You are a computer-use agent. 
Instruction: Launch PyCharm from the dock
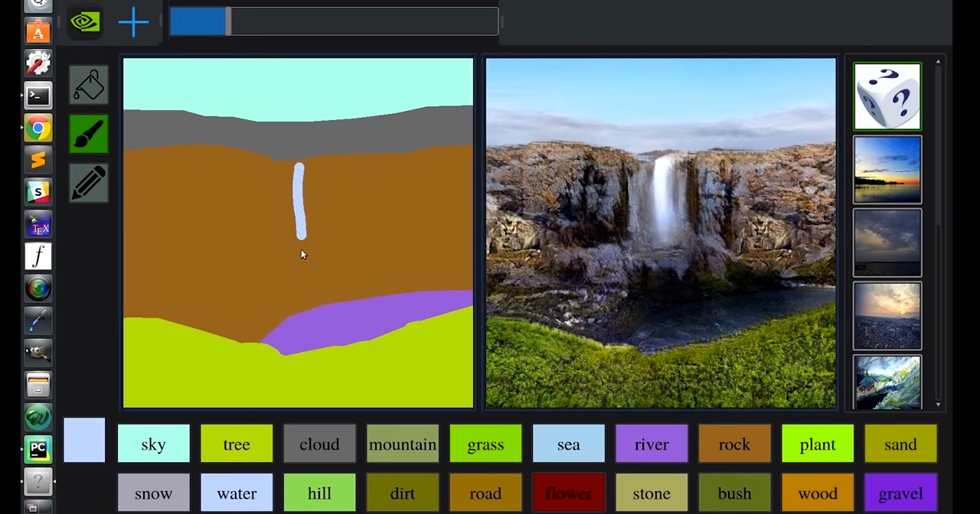[38, 449]
